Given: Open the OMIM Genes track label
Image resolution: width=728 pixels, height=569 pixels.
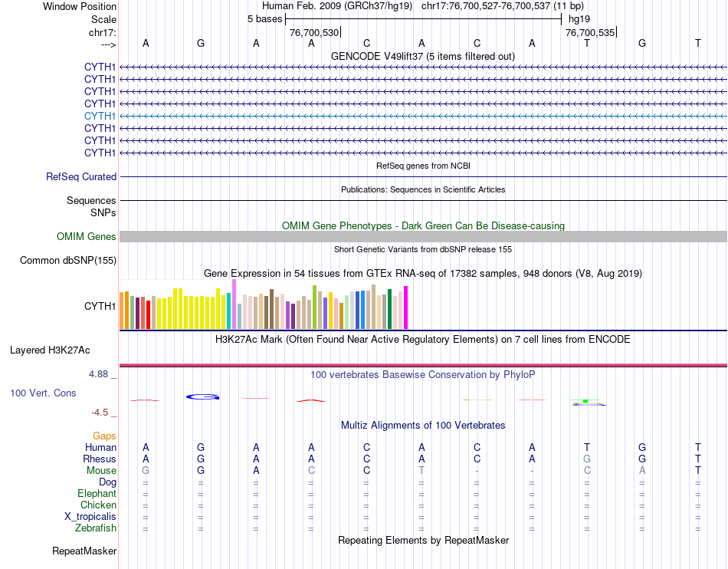Looking at the screenshot, I should tap(87, 236).
